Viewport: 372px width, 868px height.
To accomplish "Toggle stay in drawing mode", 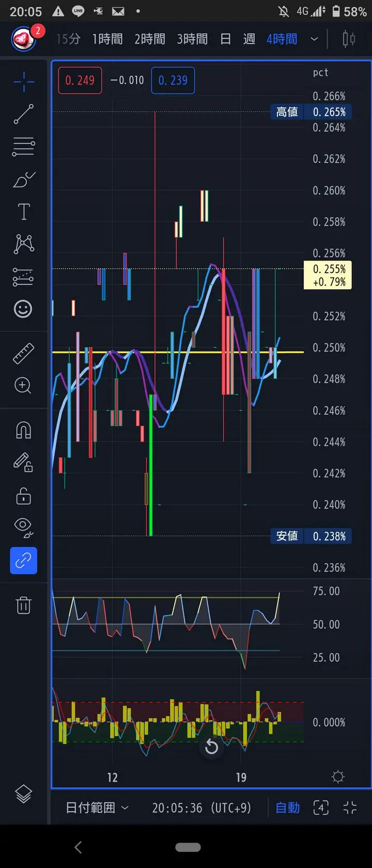I will click(x=24, y=462).
